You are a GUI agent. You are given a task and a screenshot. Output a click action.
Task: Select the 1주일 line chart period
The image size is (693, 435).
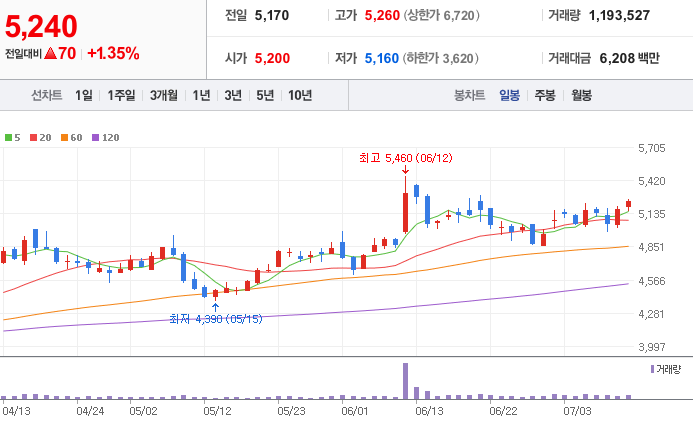tap(121, 95)
